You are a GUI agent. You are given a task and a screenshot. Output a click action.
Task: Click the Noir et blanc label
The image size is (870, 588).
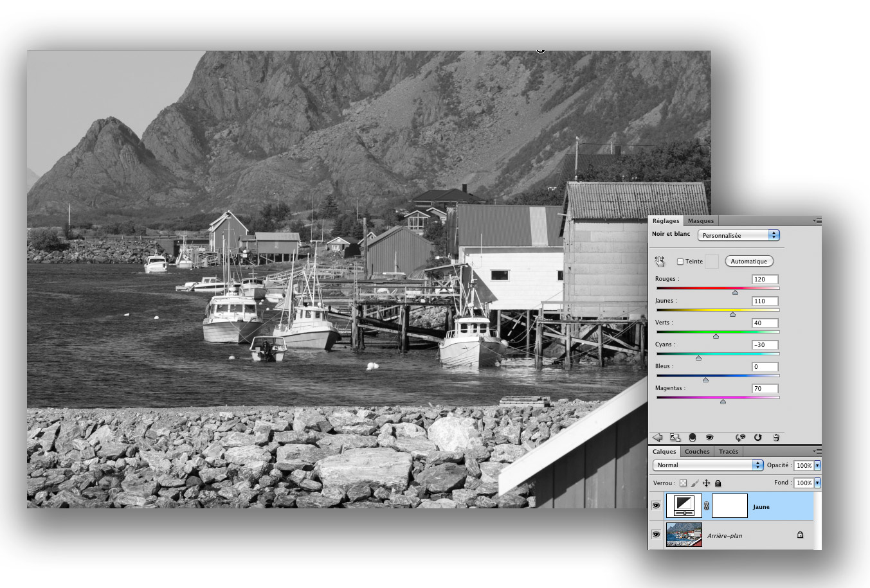671,234
